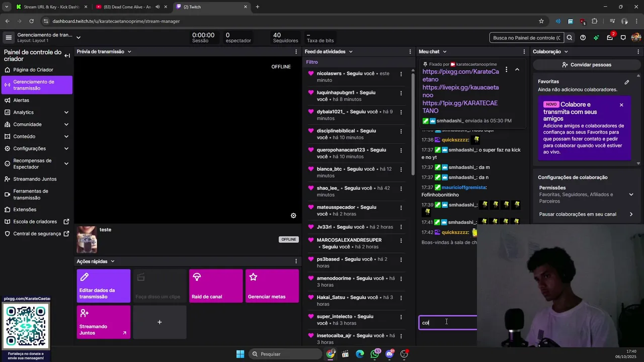The height and width of the screenshot is (362, 644).
Task: Click the teste stream thumbnail
Action: pyautogui.click(x=87, y=240)
